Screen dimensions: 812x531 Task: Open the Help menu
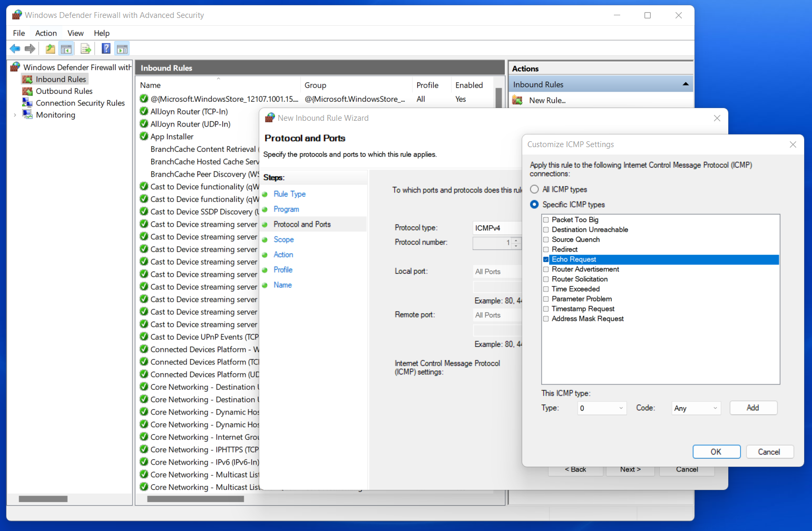click(x=102, y=33)
